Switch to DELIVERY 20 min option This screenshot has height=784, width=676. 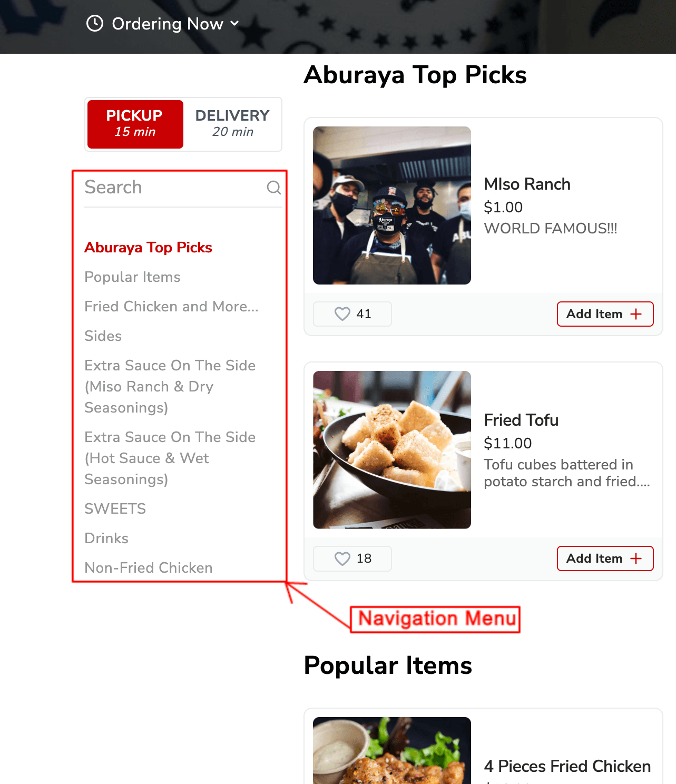[232, 124]
